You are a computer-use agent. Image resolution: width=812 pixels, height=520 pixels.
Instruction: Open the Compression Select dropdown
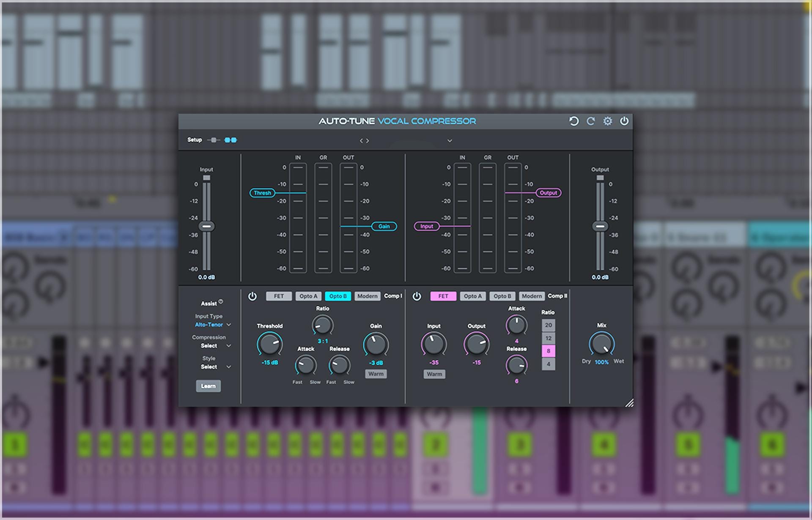click(x=216, y=346)
